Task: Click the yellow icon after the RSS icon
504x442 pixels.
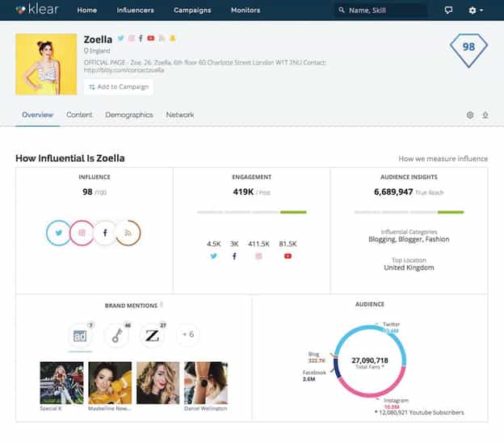Action: pyautogui.click(x=172, y=38)
